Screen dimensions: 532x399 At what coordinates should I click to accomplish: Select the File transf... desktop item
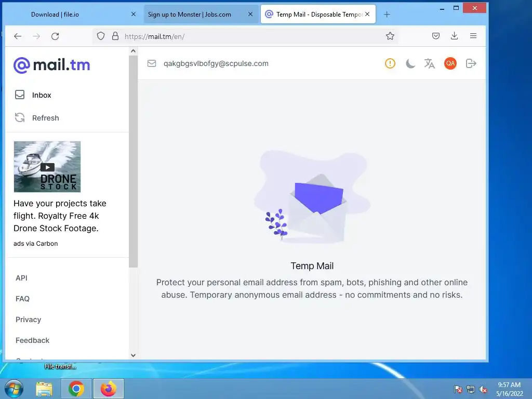[60, 366]
